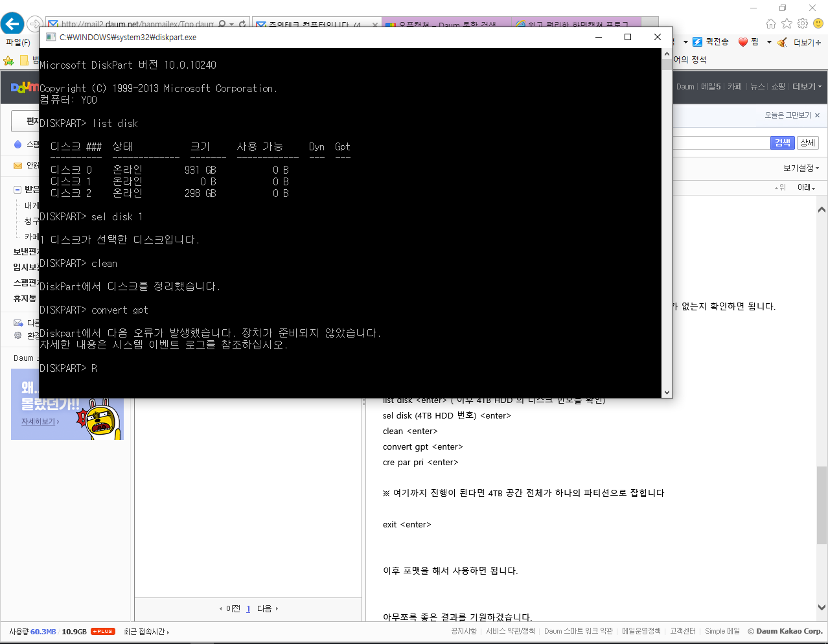Go to 쇼핑 in Daum header
828x644 pixels.
pyautogui.click(x=778, y=87)
